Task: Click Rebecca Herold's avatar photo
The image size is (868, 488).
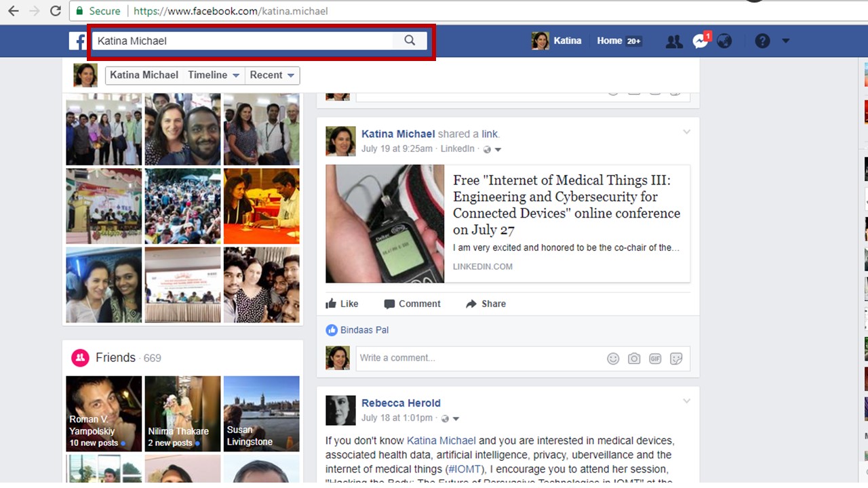Action: tap(340, 410)
